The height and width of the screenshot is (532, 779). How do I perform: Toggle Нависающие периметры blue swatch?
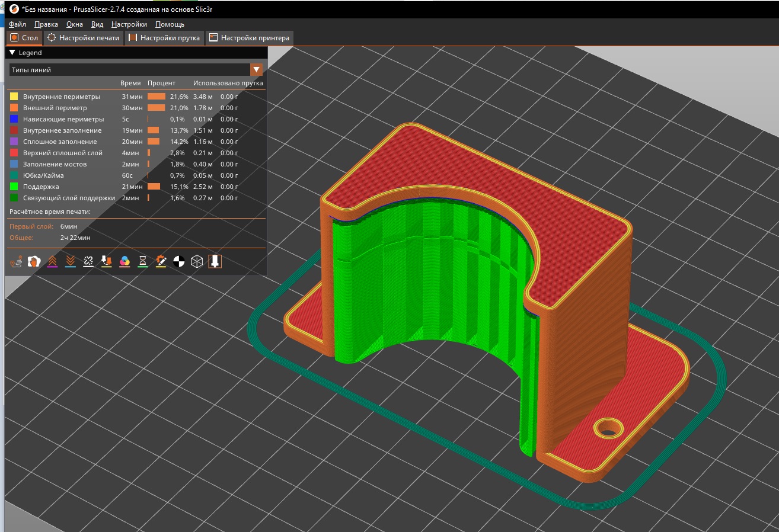pyautogui.click(x=14, y=119)
